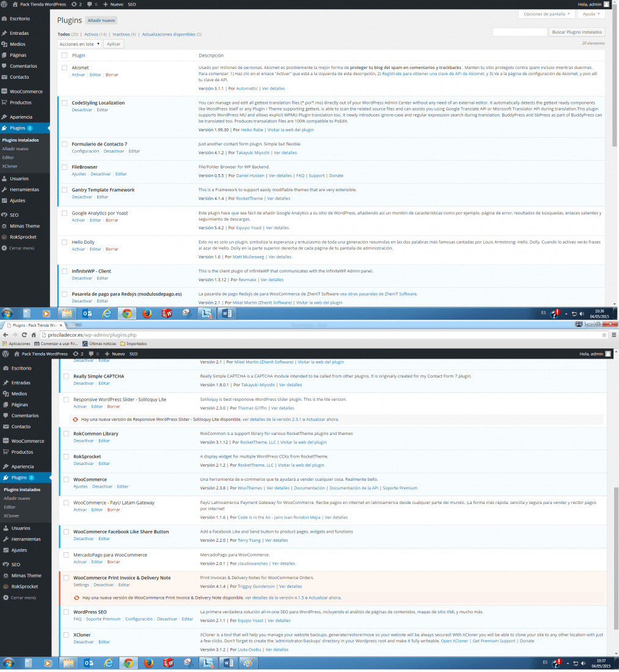Click Chrome home button
Viewport: 619px width, 672px height.
(x=34, y=335)
